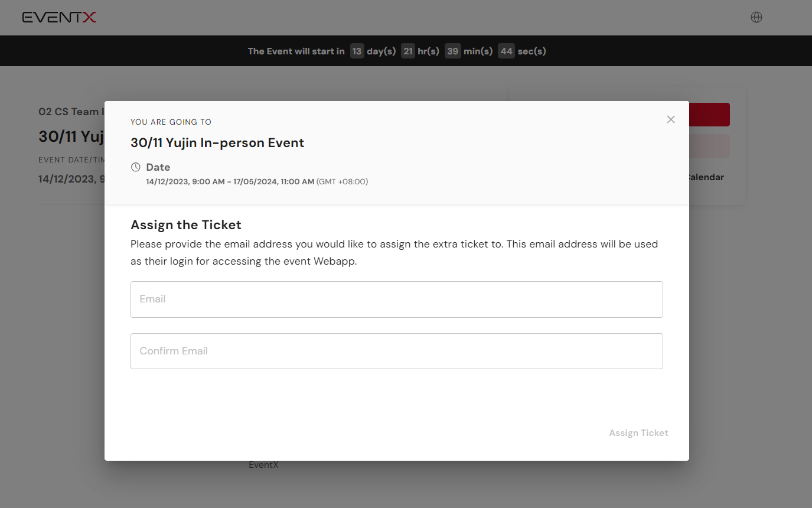Click into the Confirm Email field
This screenshot has width=812, height=508.
396,351
